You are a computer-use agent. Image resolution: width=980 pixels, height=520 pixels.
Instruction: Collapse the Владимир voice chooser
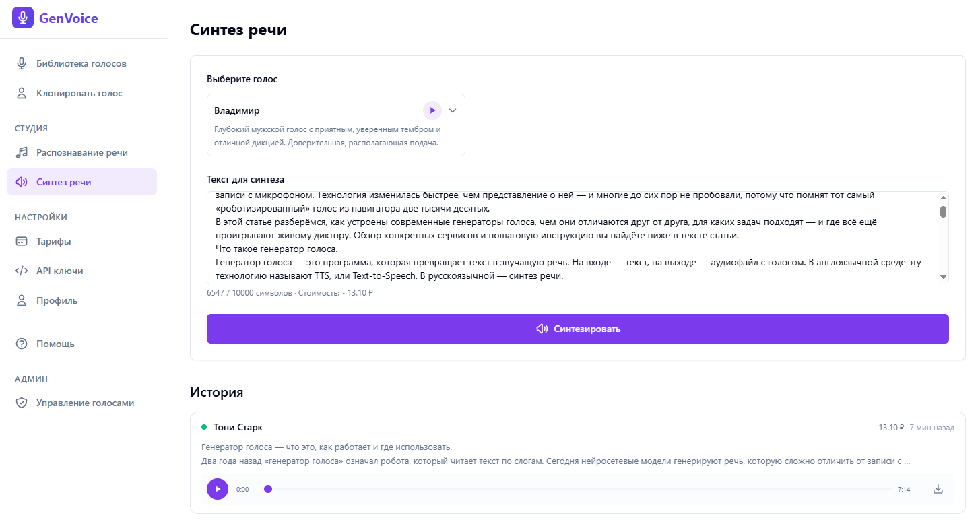click(452, 110)
